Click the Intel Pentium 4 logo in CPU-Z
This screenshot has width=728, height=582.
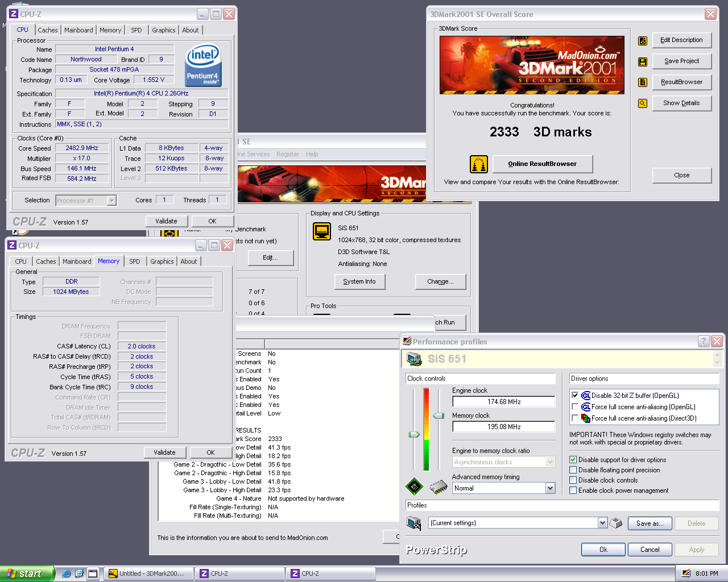pyautogui.click(x=204, y=66)
